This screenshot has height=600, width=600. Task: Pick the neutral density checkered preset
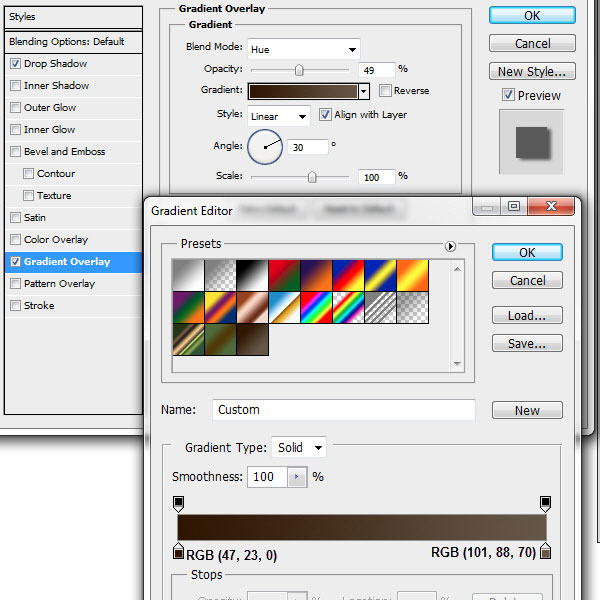click(412, 307)
